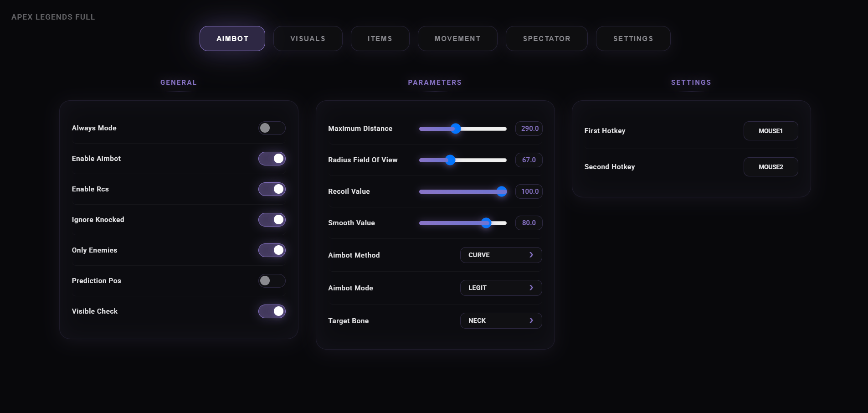The width and height of the screenshot is (868, 413).
Task: Click the Smooth Value label
Action: 352,223
